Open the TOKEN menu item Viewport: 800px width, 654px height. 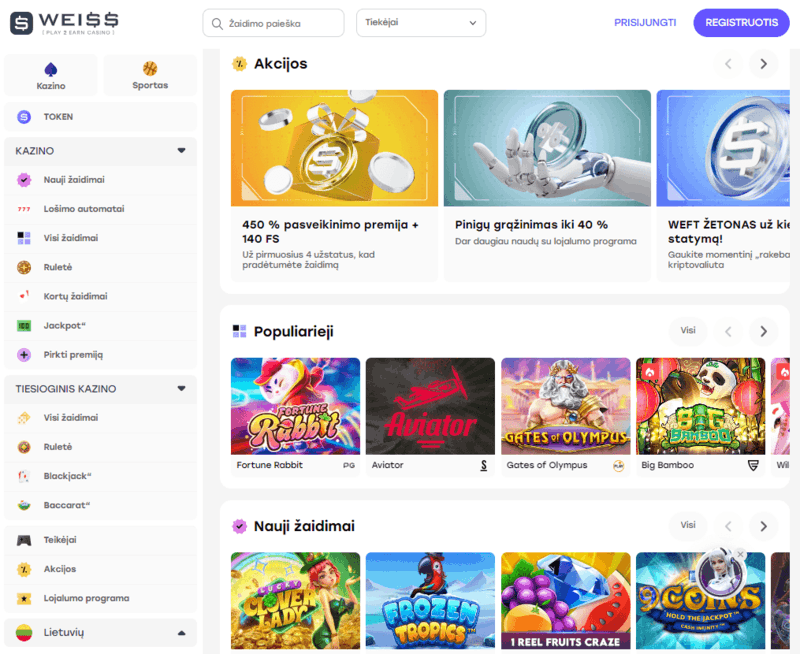click(x=100, y=117)
